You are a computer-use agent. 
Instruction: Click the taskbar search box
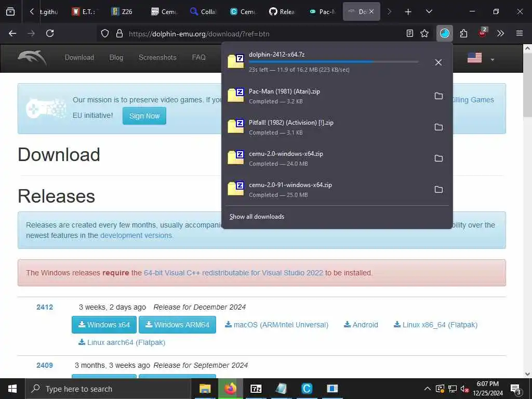(x=108, y=389)
